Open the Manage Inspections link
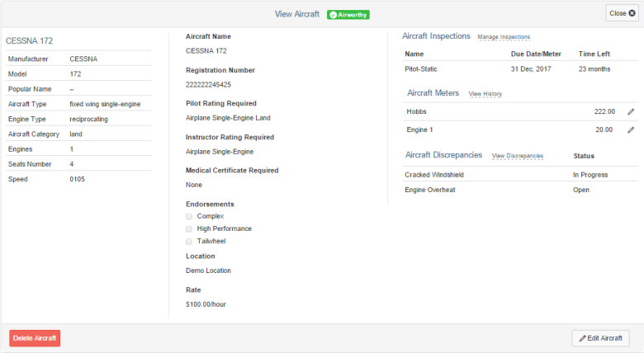 pos(504,37)
